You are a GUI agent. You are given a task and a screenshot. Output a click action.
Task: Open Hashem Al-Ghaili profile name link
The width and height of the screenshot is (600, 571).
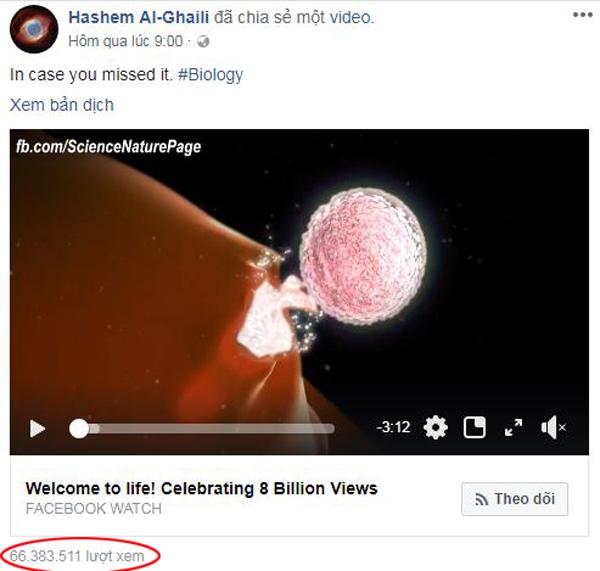click(x=139, y=17)
